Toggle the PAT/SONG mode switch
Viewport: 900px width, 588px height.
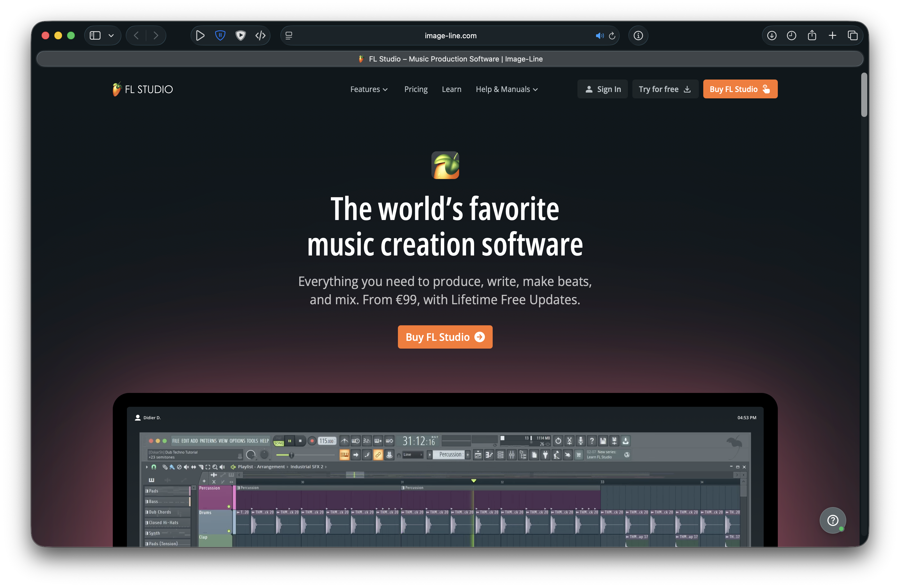279,441
